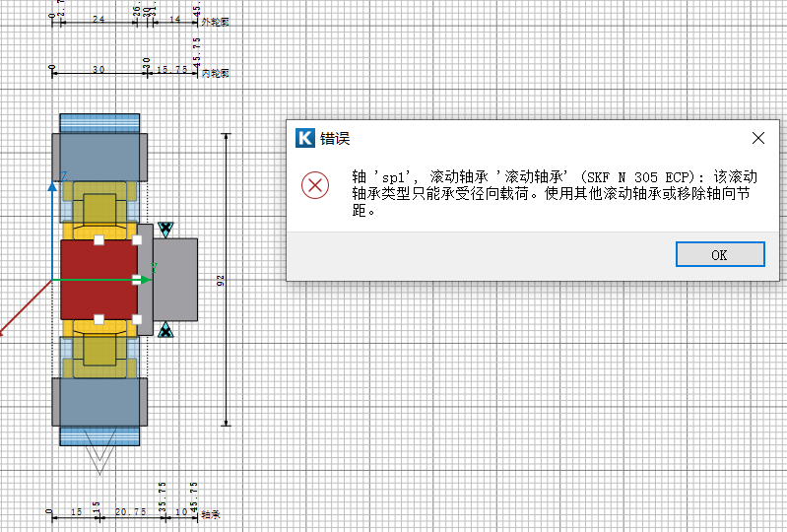The height and width of the screenshot is (532, 787).
Task: Click the red circled X error icon
Action: (x=315, y=185)
